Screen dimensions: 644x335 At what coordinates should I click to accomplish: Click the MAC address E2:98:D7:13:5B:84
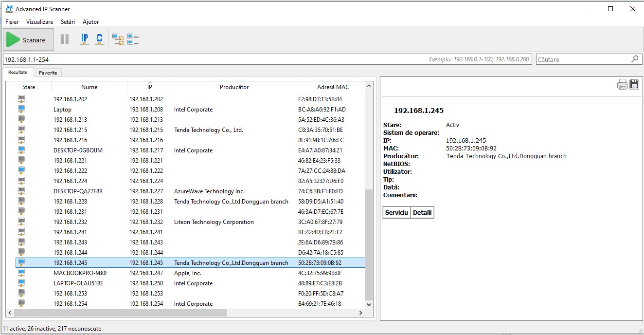point(320,99)
